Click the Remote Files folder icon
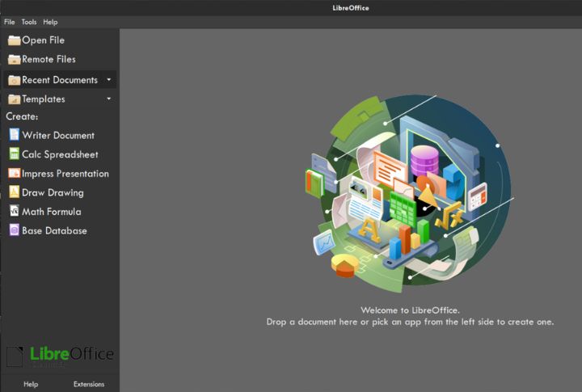582x392 pixels. click(x=14, y=59)
